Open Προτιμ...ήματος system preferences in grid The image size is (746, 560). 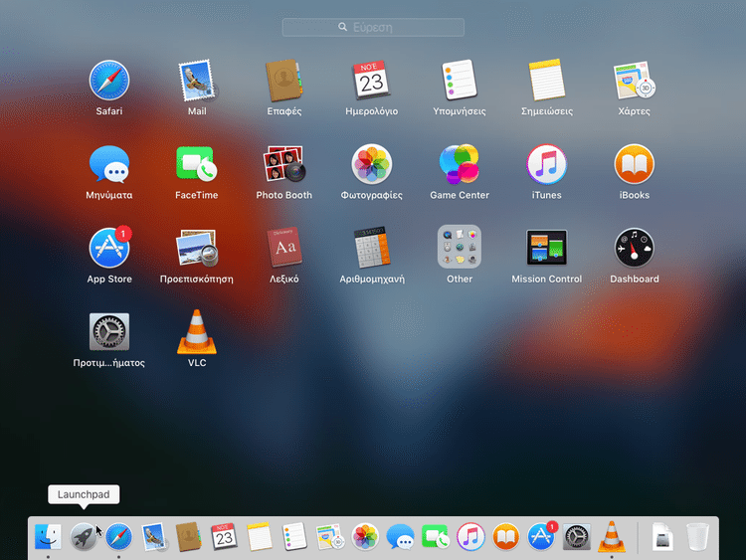[109, 331]
